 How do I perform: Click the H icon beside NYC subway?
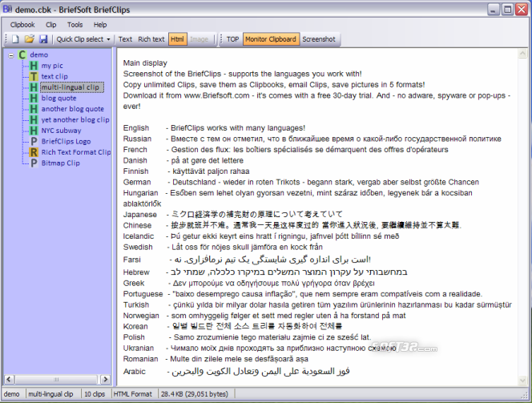tap(34, 131)
